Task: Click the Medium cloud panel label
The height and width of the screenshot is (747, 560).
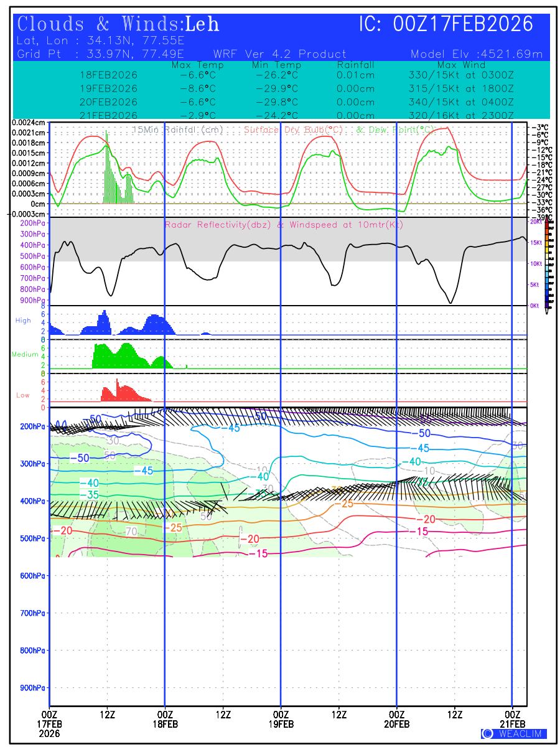Action: (x=25, y=354)
